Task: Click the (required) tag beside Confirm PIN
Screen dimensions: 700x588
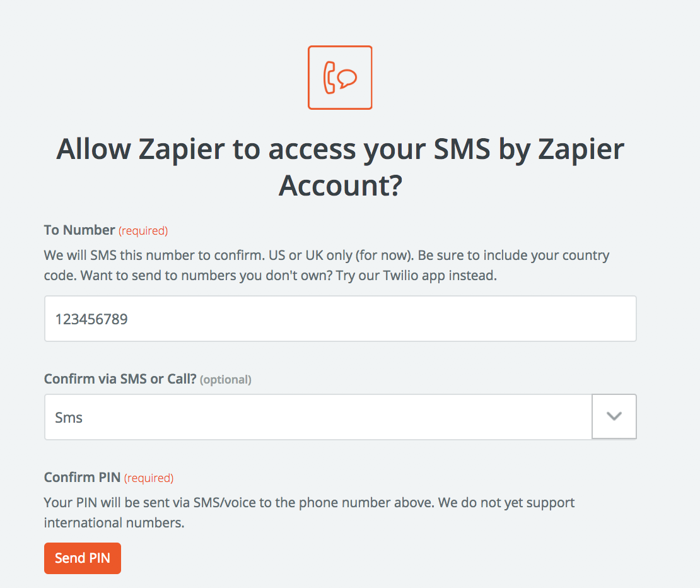Action: (149, 478)
